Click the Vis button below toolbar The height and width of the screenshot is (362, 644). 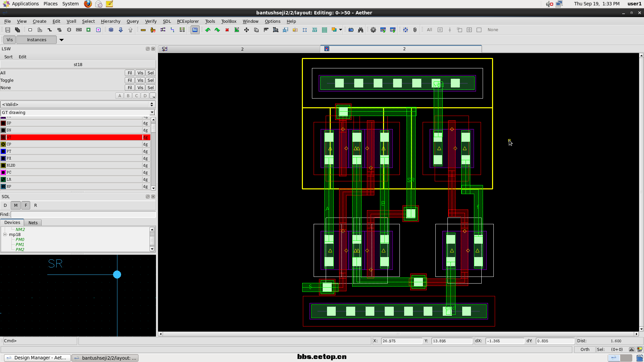point(10,40)
